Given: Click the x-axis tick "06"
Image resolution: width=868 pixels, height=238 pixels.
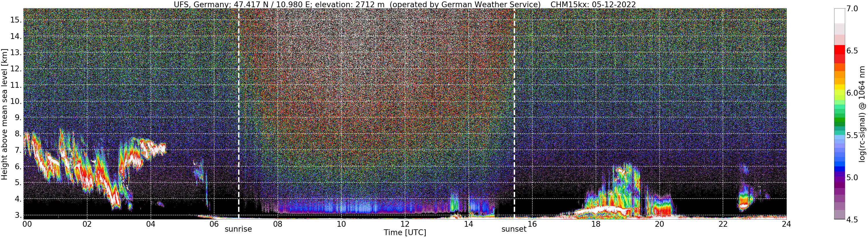Looking at the screenshot, I should (x=214, y=224).
